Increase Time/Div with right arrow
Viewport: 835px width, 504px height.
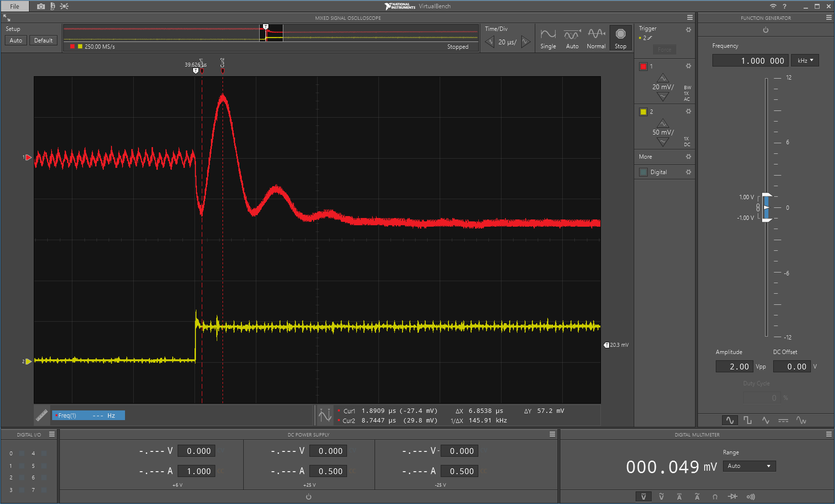click(x=526, y=42)
